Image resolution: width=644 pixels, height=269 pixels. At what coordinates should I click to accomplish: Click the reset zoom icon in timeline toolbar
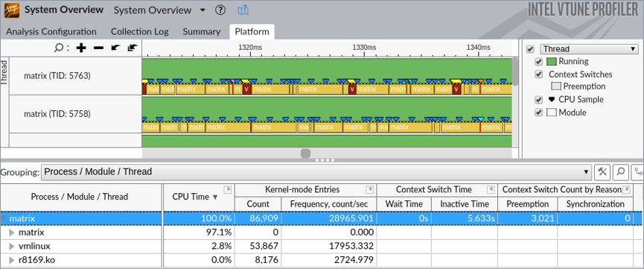tap(132, 48)
